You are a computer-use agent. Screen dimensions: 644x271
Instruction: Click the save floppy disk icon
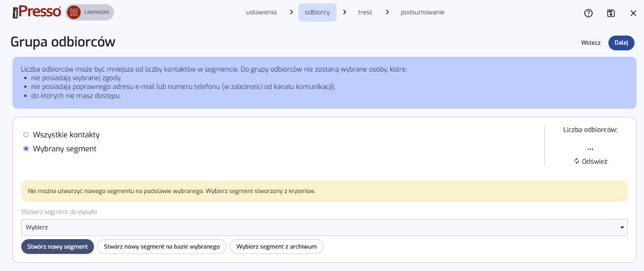611,13
